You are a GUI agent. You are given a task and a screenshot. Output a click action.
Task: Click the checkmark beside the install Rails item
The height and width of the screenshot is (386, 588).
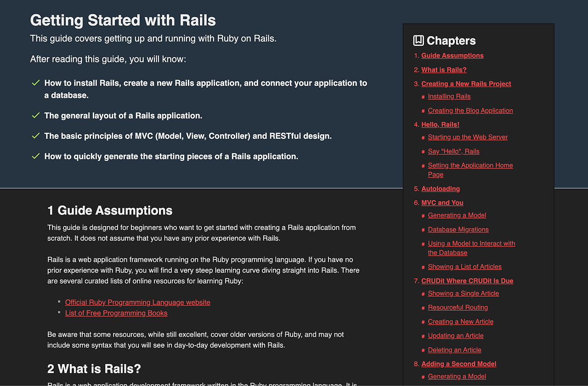click(x=35, y=83)
